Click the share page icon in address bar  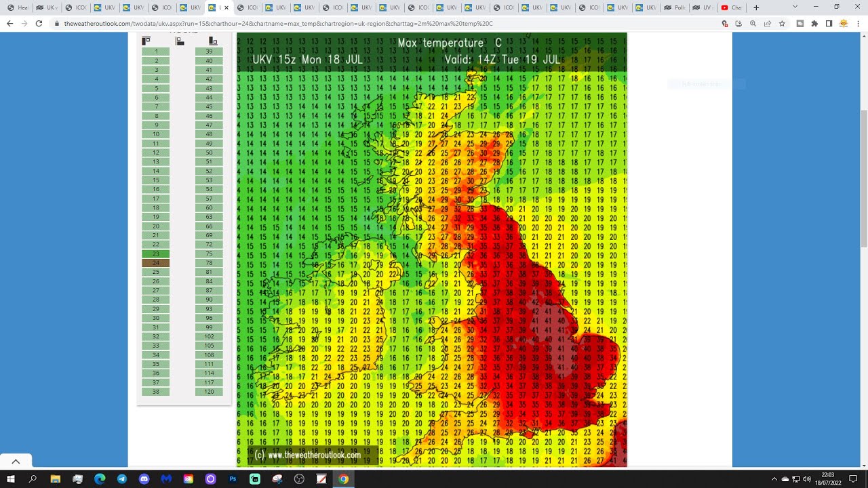coord(768,23)
